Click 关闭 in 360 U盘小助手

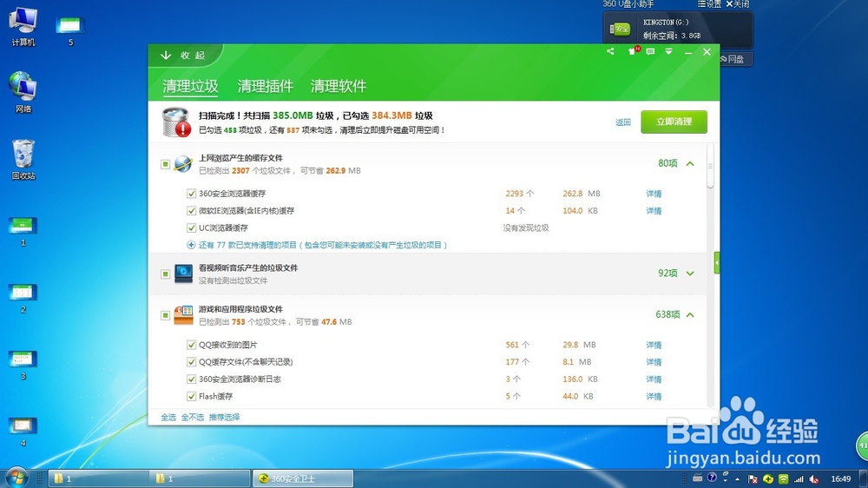tap(737, 3)
